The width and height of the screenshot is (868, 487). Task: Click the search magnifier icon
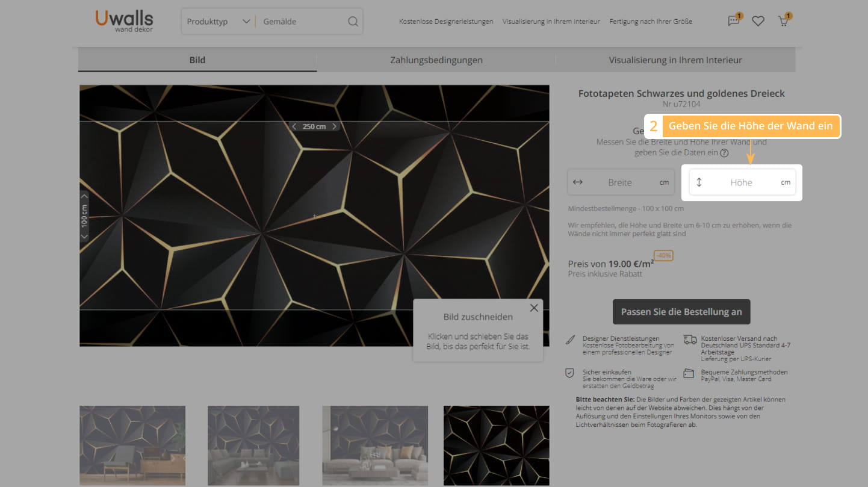click(x=353, y=22)
